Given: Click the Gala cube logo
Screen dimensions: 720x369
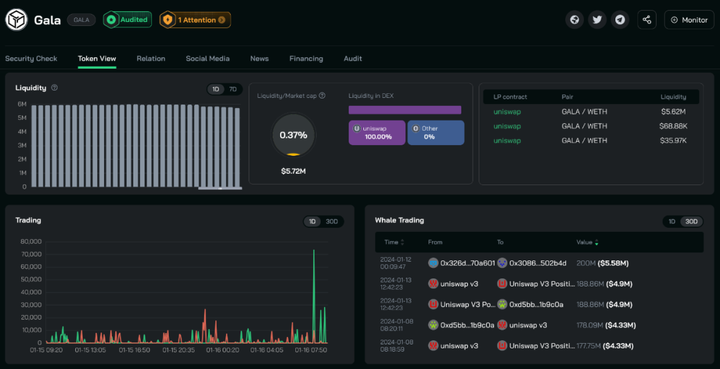Looking at the screenshot, I should point(17,20).
